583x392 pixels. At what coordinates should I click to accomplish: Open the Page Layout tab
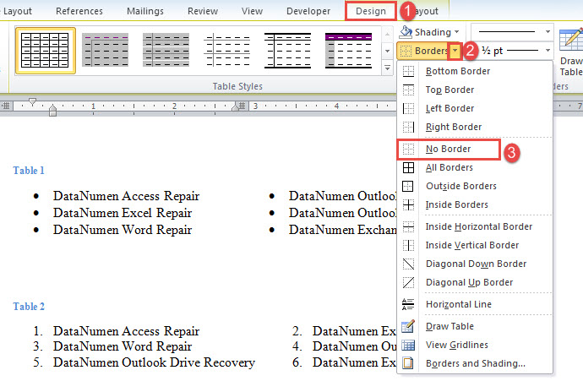[x=15, y=11]
